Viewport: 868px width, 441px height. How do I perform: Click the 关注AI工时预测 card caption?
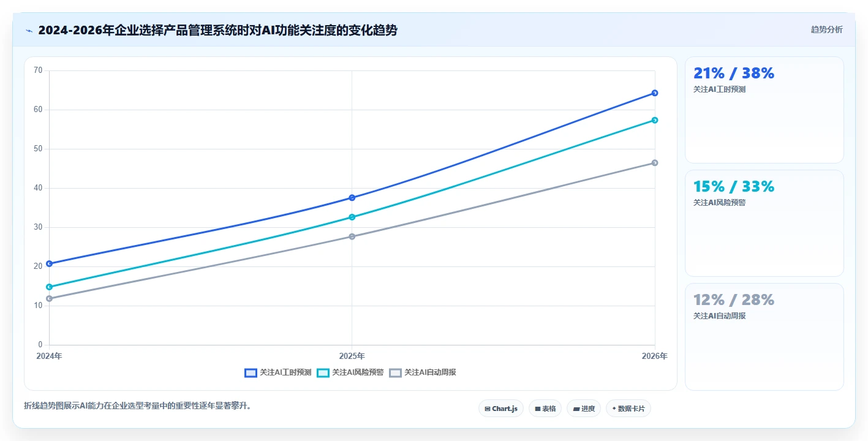(x=719, y=89)
